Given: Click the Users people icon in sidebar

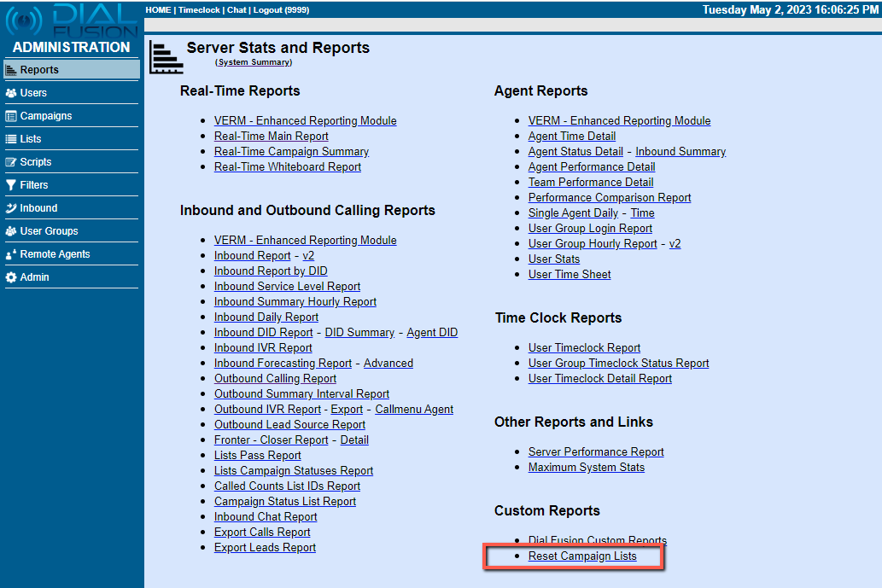Looking at the screenshot, I should click(11, 93).
